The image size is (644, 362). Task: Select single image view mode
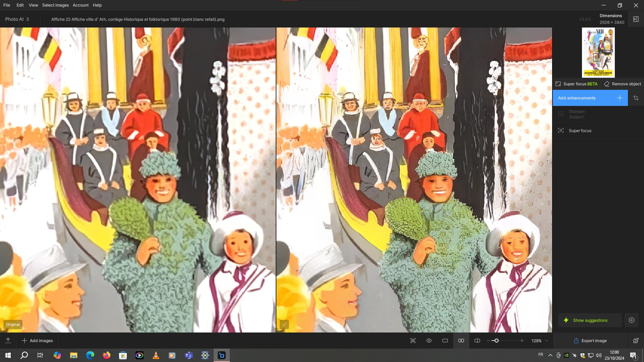[445, 341]
